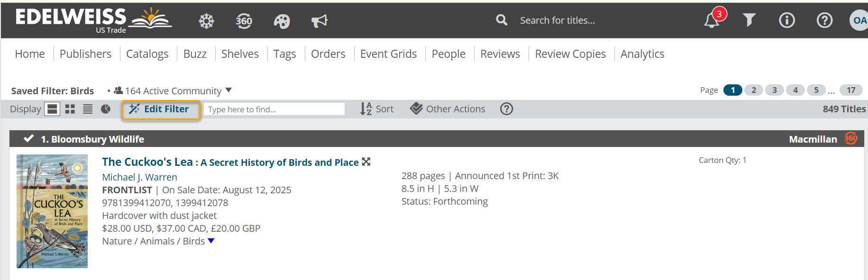The image size is (868, 280).
Task: Open the OA user avatar
Action: [x=859, y=20]
